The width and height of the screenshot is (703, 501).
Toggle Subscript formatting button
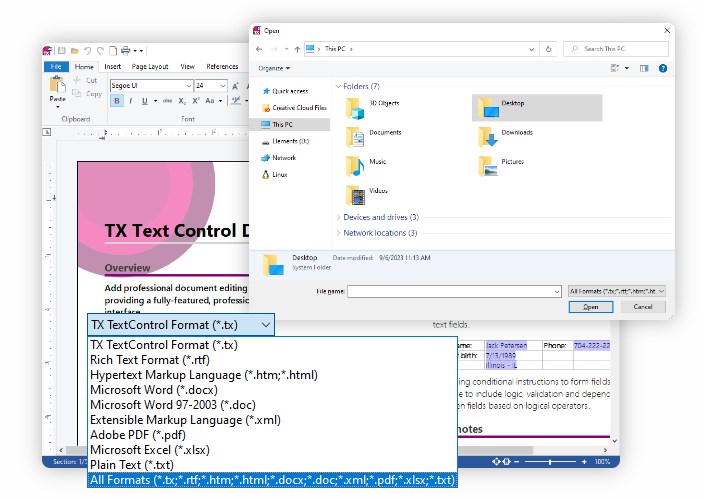click(182, 101)
